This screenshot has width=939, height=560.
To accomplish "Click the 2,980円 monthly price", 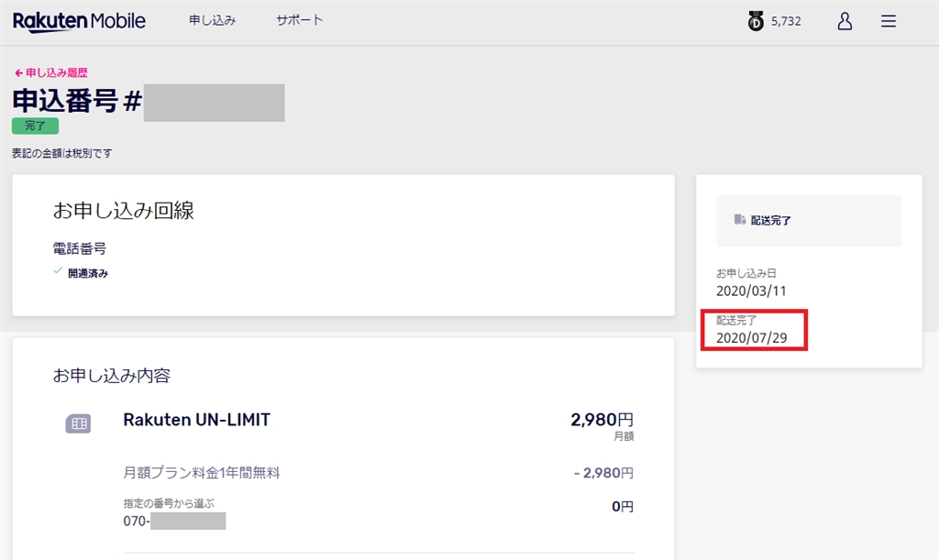I will (x=602, y=420).
